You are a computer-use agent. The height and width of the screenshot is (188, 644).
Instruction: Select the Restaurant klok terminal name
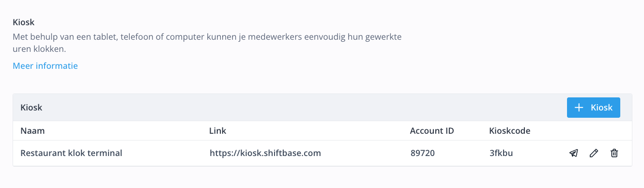click(71, 154)
